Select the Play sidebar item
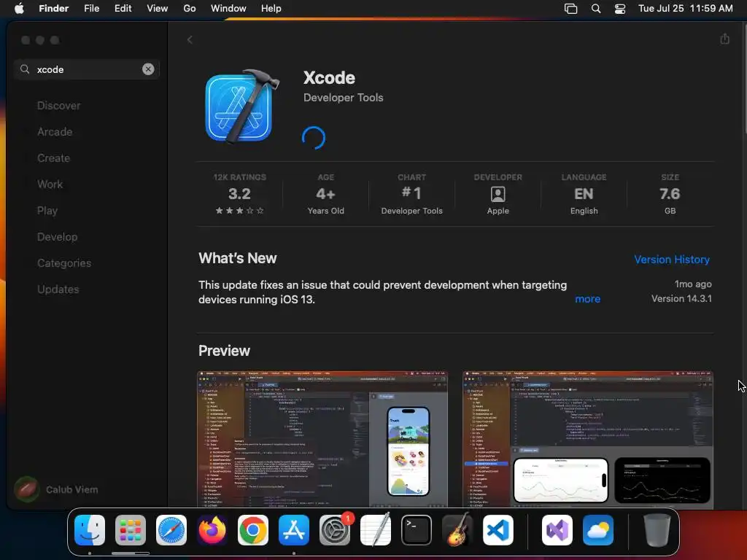Viewport: 747px width, 560px height. click(x=47, y=211)
